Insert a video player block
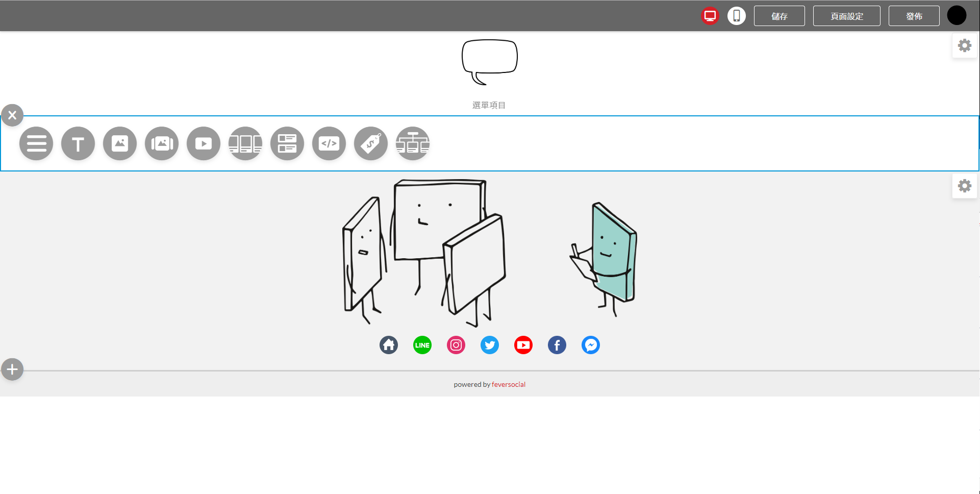This screenshot has width=980, height=494. [x=204, y=143]
